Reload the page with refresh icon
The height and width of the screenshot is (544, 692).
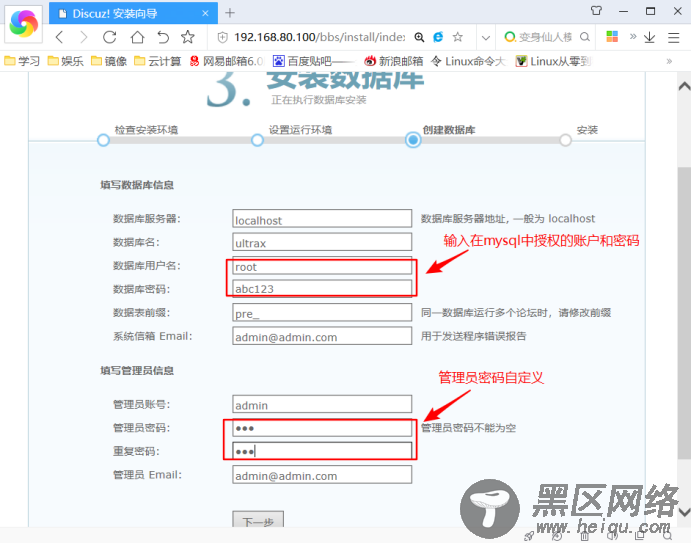109,37
